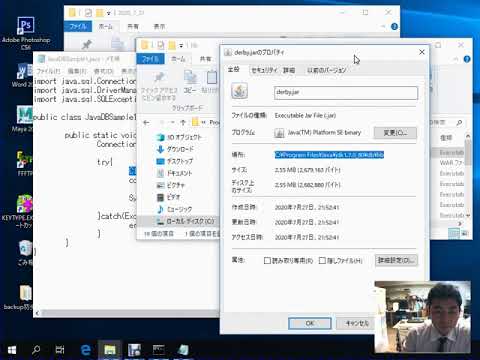The width and height of the screenshot is (480, 360).
Task: Open quick access toolbar dropdown in front Explorer
Action: (181, 45)
